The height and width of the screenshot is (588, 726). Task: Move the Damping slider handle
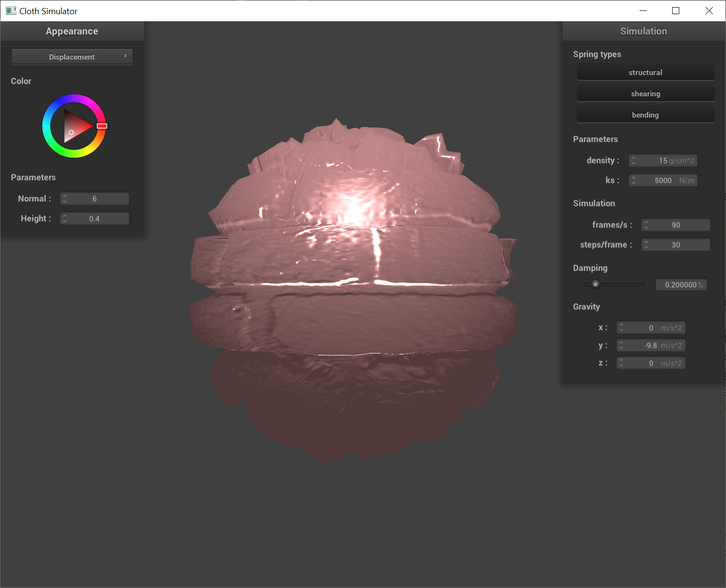(596, 284)
